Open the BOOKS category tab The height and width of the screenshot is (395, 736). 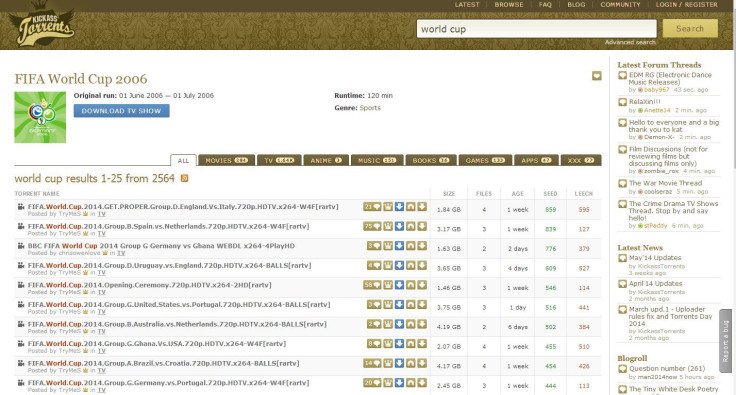tap(431, 160)
